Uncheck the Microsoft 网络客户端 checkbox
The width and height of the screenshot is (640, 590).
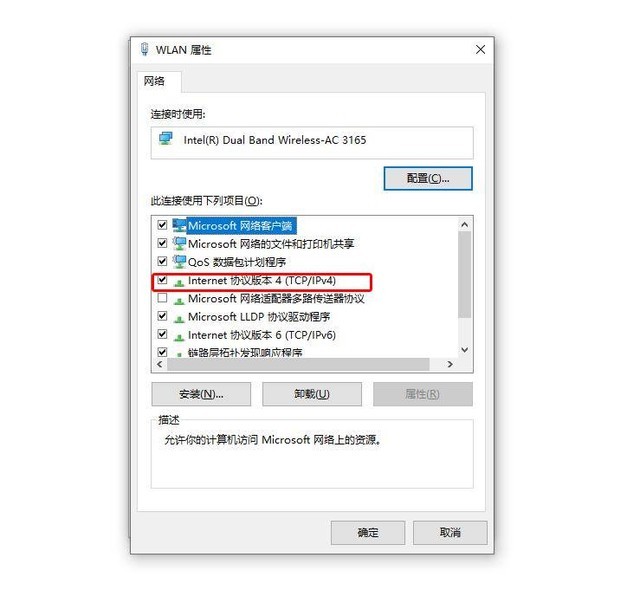click(x=162, y=225)
